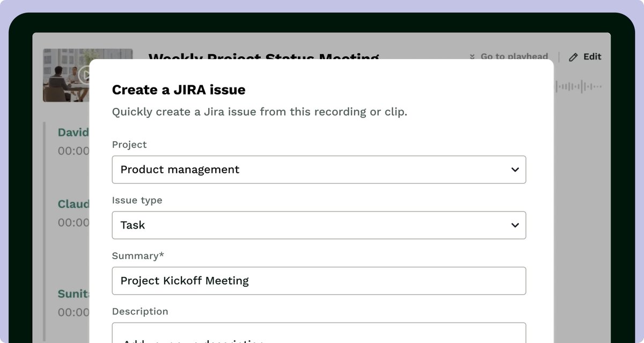Click the Issue type field label
This screenshot has width=644, height=343.
coord(137,200)
